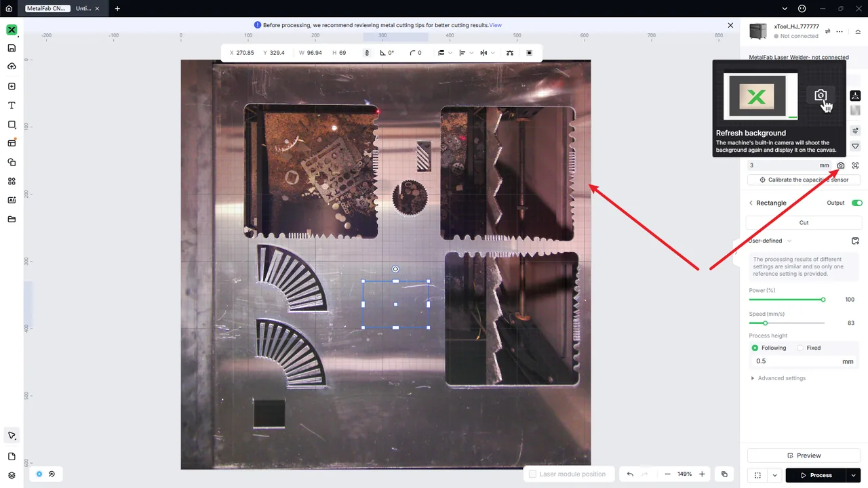868x488 pixels.
Task: Open the align dropdown arrow
Action: pos(471,53)
